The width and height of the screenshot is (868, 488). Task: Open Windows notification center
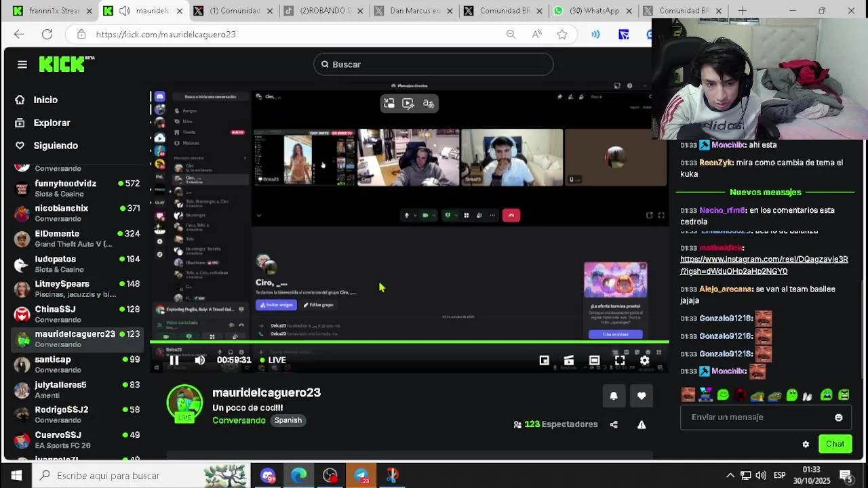pyautogui.click(x=846, y=476)
